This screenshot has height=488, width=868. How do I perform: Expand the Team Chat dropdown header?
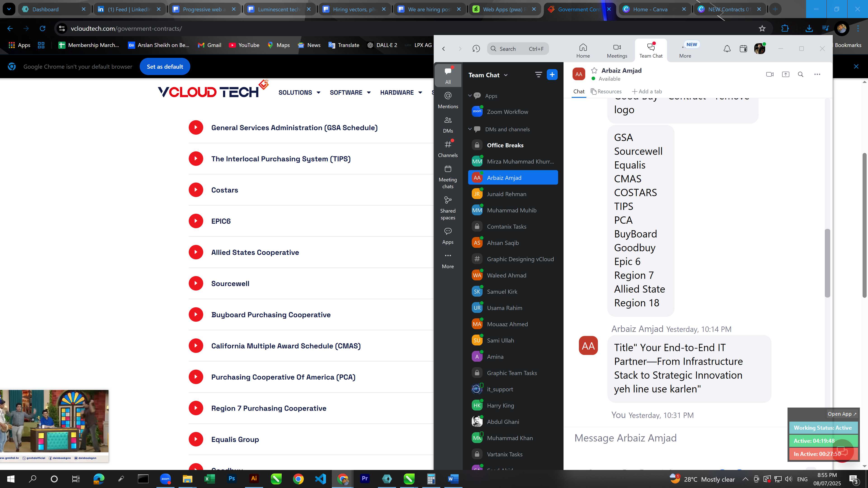(488, 75)
